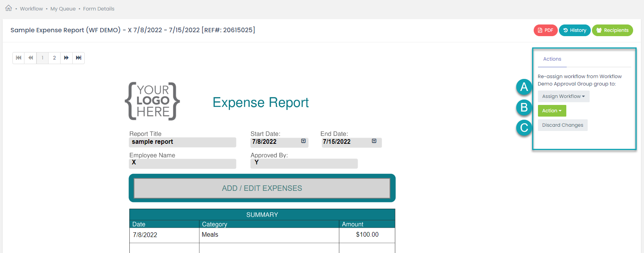The image size is (644, 253).
Task: Click the SUMMARY table heading
Action: pos(262,215)
